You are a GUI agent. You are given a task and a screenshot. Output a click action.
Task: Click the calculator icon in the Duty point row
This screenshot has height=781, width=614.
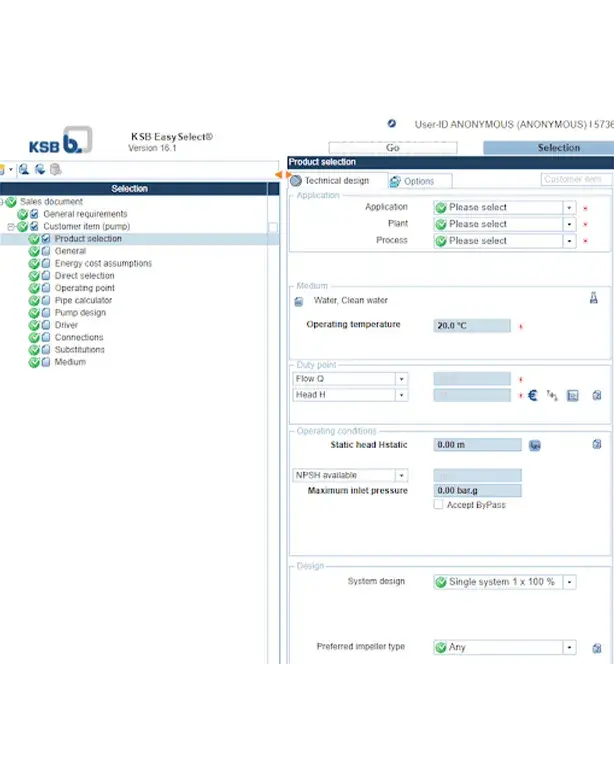coord(597,395)
